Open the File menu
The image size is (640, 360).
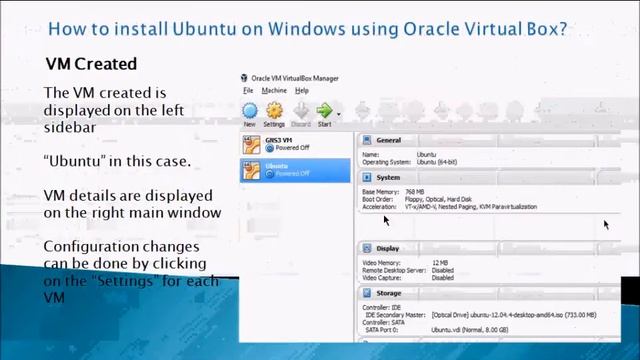(x=248, y=91)
